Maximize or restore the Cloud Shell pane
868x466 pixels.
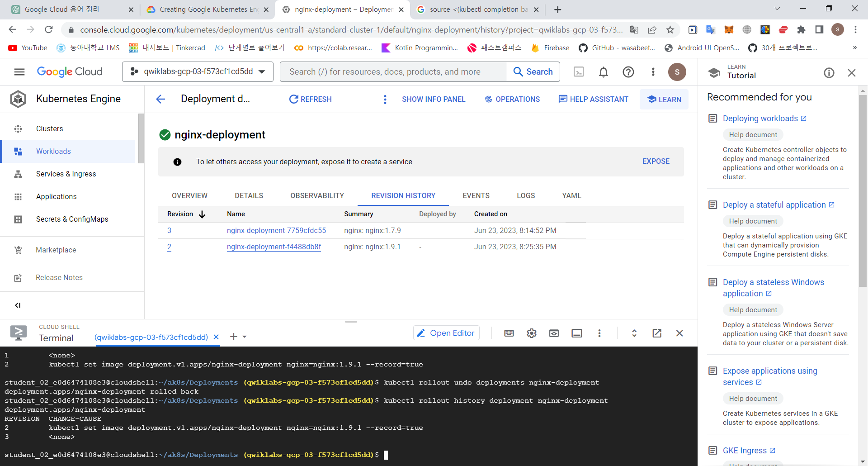[x=634, y=333]
